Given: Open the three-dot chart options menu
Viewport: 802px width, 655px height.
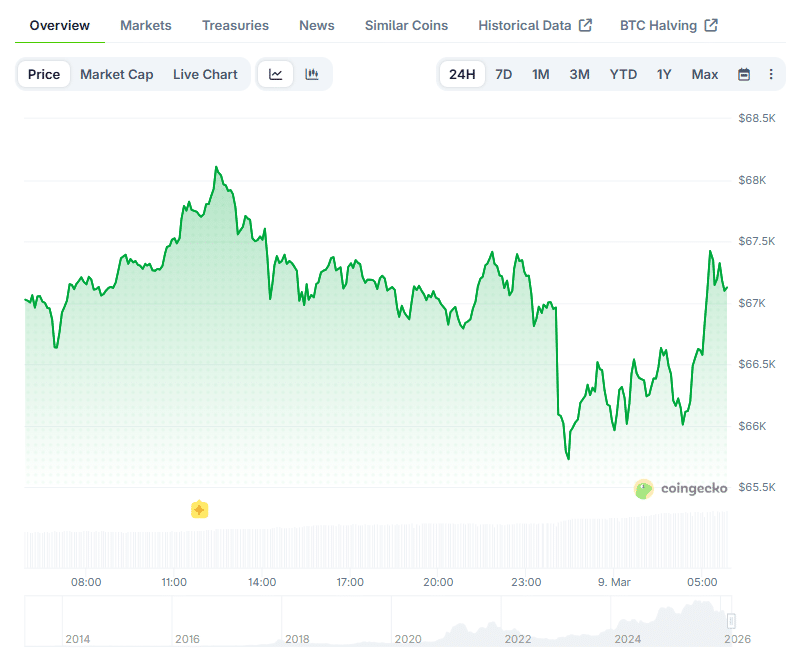Looking at the screenshot, I should point(771,74).
